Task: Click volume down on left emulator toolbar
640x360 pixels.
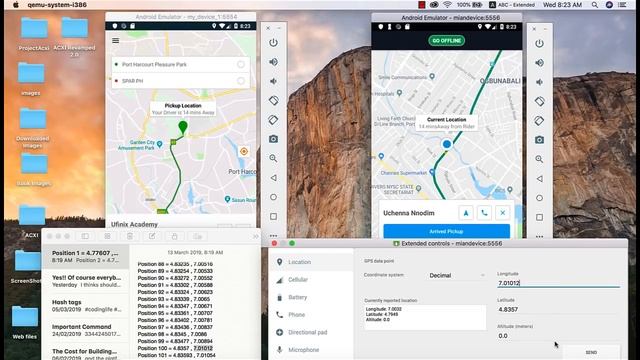Action: click(x=273, y=81)
